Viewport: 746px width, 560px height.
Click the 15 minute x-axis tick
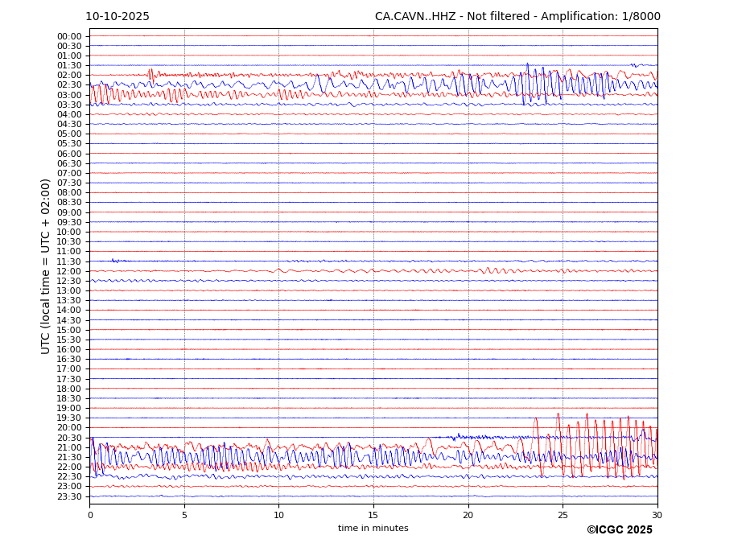pyautogui.click(x=373, y=515)
